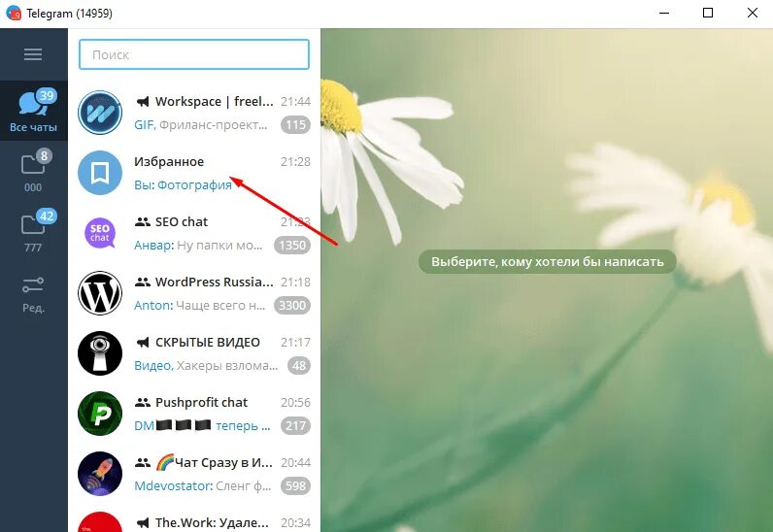Open СКРЫТЫЕ ВИДЕО keyhole avatar
This screenshot has width=773, height=532.
point(100,353)
